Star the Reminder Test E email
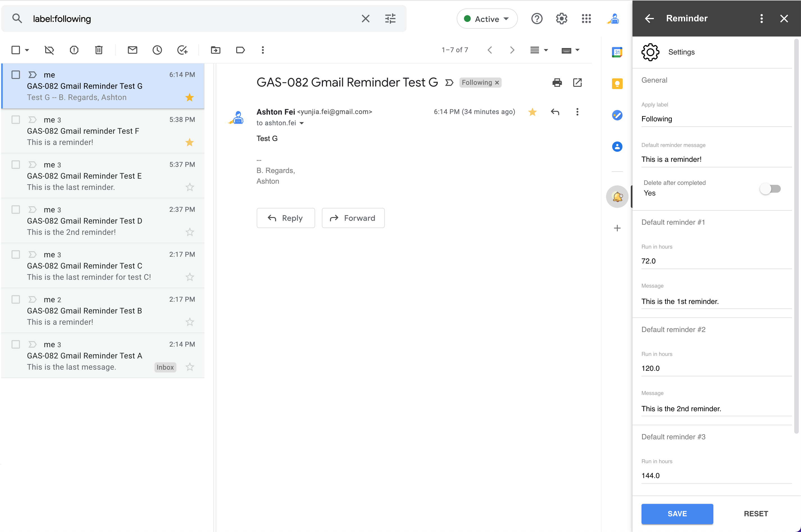Image resolution: width=801 pixels, height=532 pixels. (x=190, y=187)
